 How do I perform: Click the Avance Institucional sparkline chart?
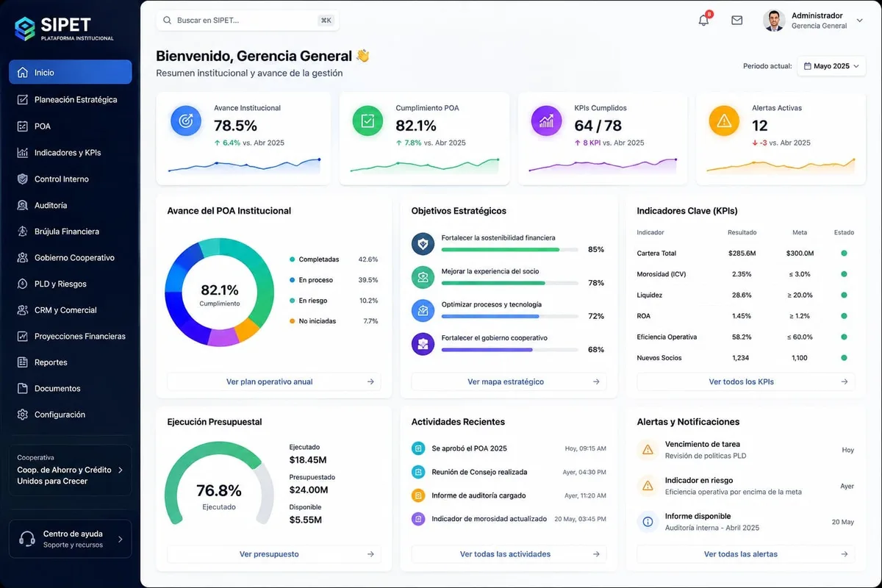(x=244, y=165)
